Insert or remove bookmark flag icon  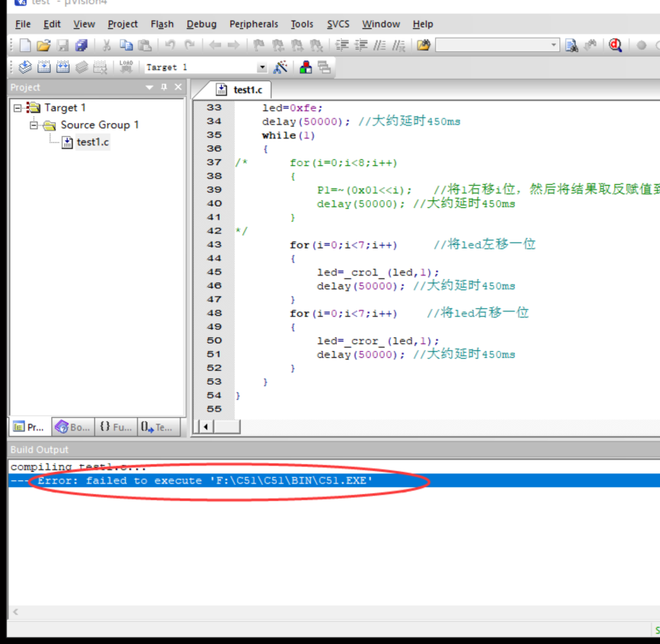click(258, 45)
